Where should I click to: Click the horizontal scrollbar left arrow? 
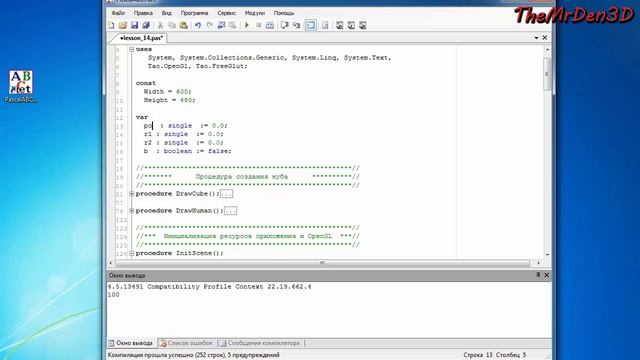click(x=111, y=263)
